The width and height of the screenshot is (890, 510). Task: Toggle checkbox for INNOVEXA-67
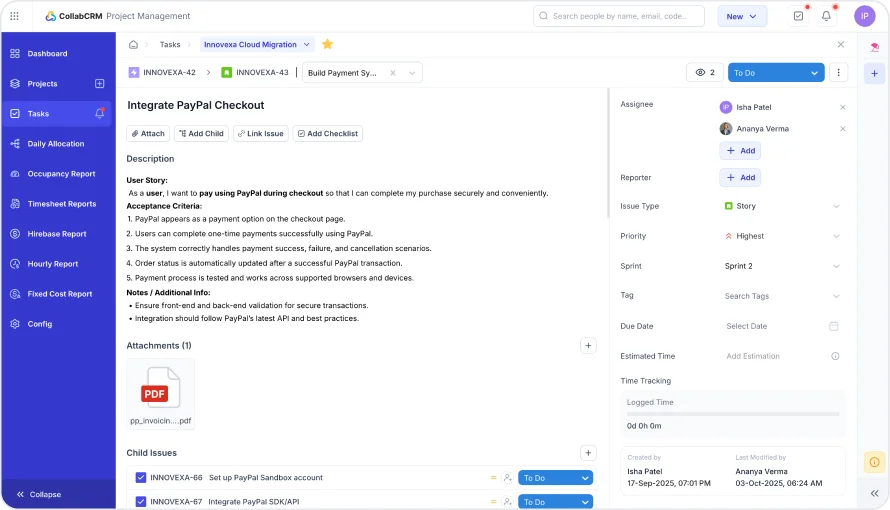click(141, 501)
